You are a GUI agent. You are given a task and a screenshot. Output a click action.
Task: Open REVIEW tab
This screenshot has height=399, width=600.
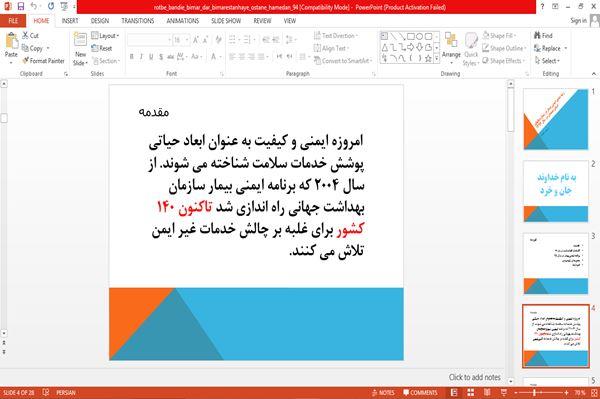tap(262, 21)
